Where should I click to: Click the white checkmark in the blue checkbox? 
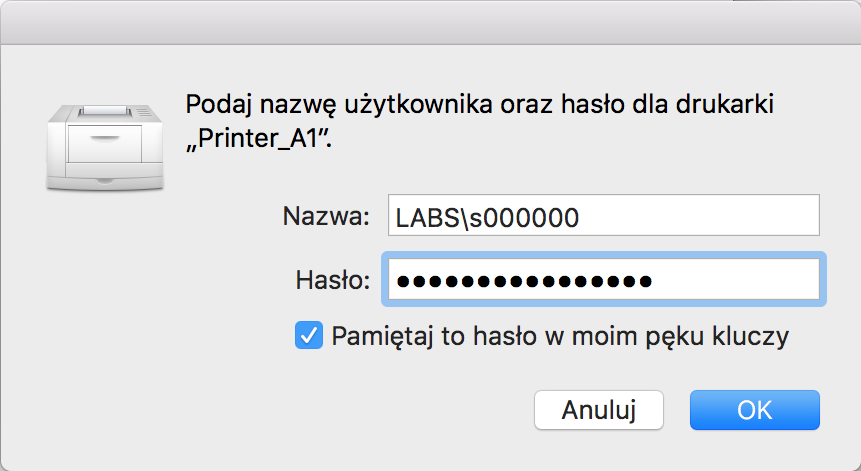pos(309,335)
